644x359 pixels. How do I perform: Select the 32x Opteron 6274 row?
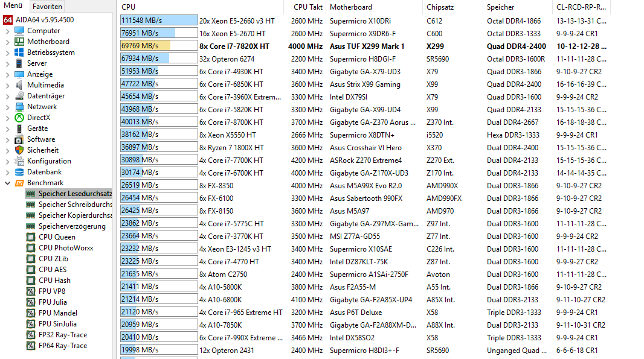tap(364, 59)
